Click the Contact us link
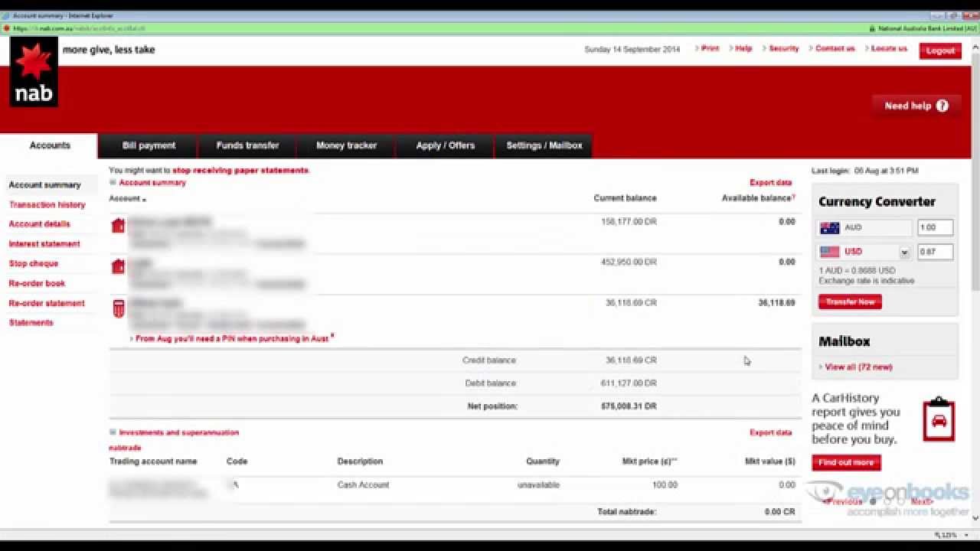 [835, 48]
